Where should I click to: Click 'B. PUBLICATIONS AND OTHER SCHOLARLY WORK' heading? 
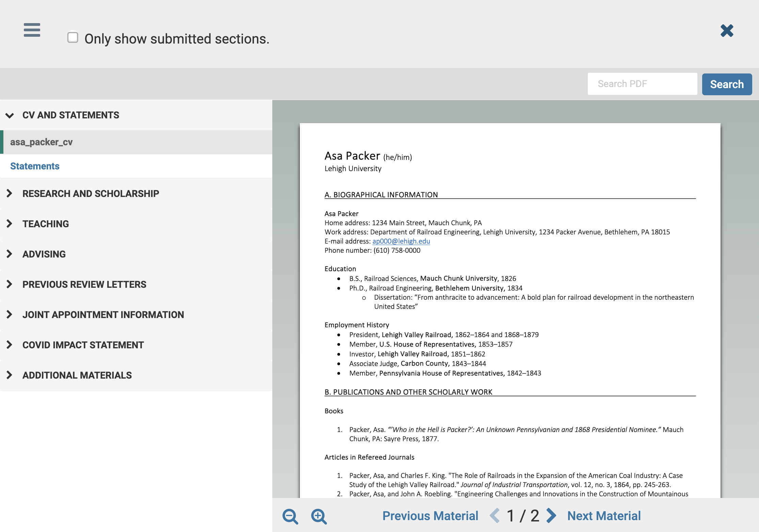pos(408,392)
